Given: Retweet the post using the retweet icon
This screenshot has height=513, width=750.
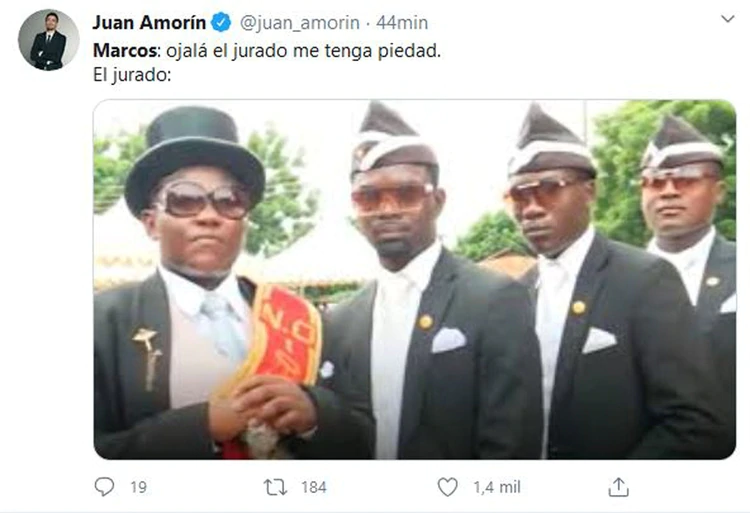Looking at the screenshot, I should [274, 487].
